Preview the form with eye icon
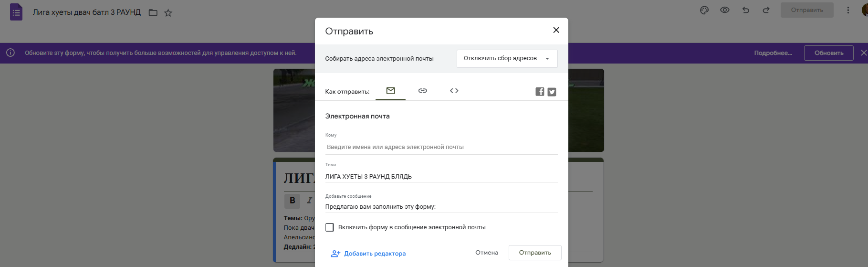The height and width of the screenshot is (267, 868). tap(725, 10)
